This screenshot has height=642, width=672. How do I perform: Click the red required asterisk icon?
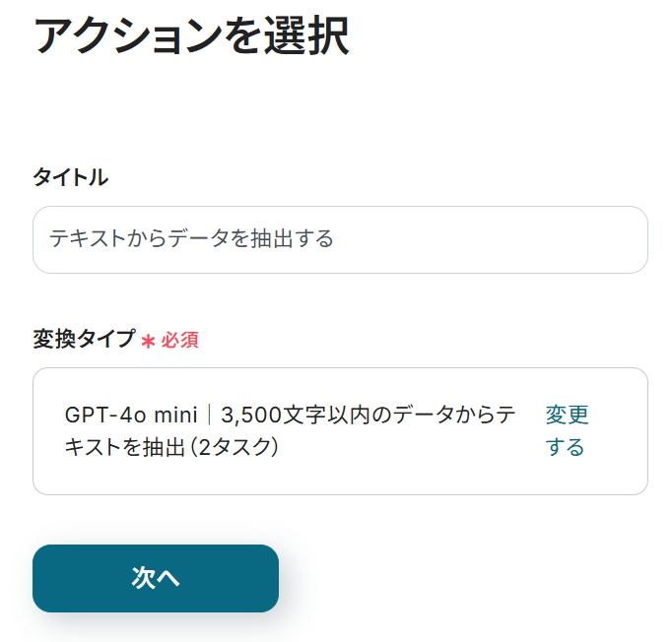(149, 341)
